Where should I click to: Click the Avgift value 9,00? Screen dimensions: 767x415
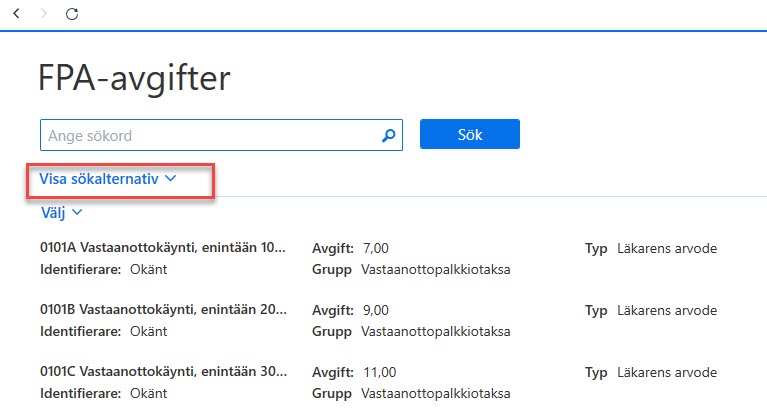coord(376,310)
